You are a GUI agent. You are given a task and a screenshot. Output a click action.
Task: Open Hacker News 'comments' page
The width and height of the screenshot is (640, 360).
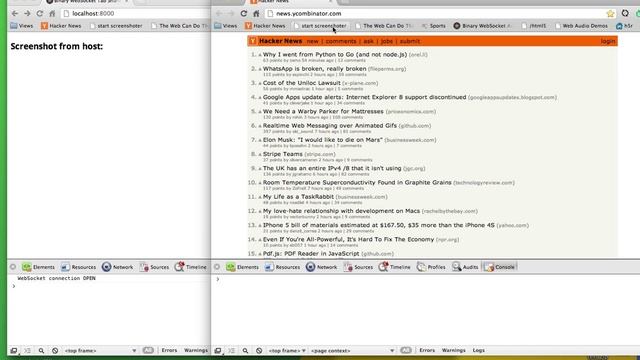(341, 41)
